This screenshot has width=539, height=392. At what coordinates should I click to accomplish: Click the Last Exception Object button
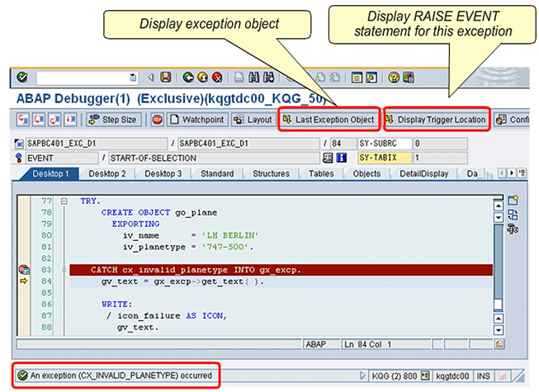pyautogui.click(x=329, y=120)
